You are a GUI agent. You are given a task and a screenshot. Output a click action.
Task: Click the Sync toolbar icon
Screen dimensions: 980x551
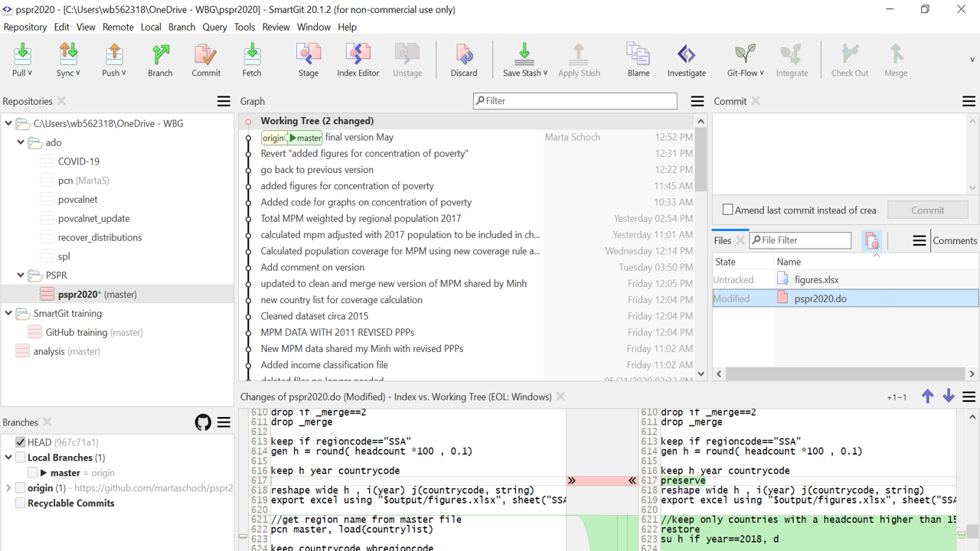68,54
